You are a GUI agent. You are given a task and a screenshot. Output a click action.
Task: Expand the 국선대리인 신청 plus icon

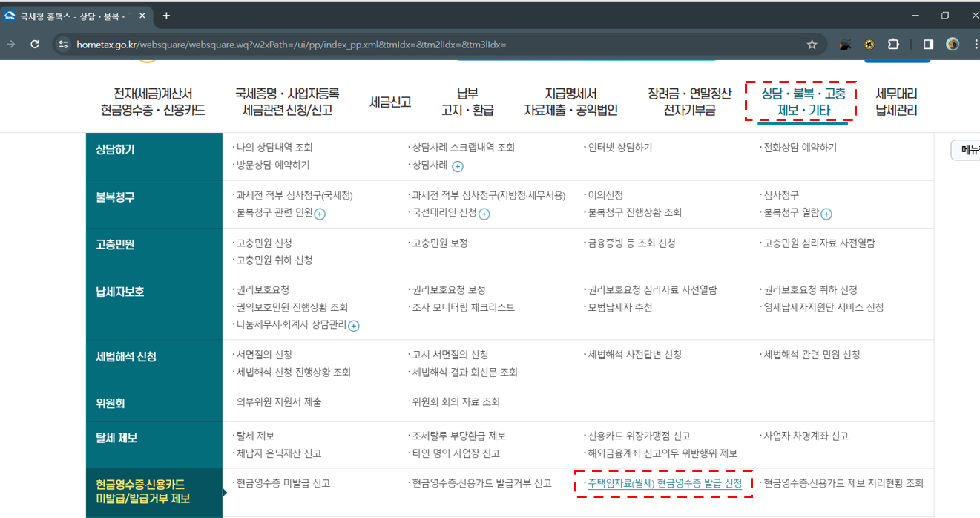point(485,214)
